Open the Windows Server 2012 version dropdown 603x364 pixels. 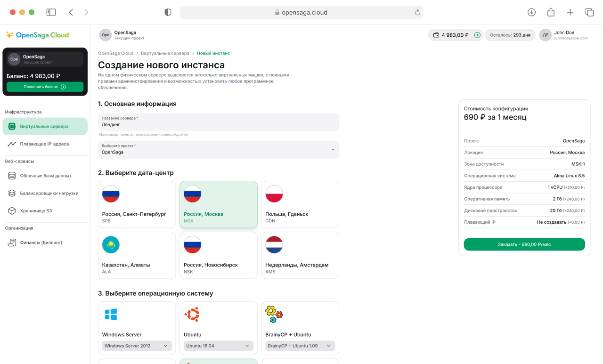click(x=137, y=346)
